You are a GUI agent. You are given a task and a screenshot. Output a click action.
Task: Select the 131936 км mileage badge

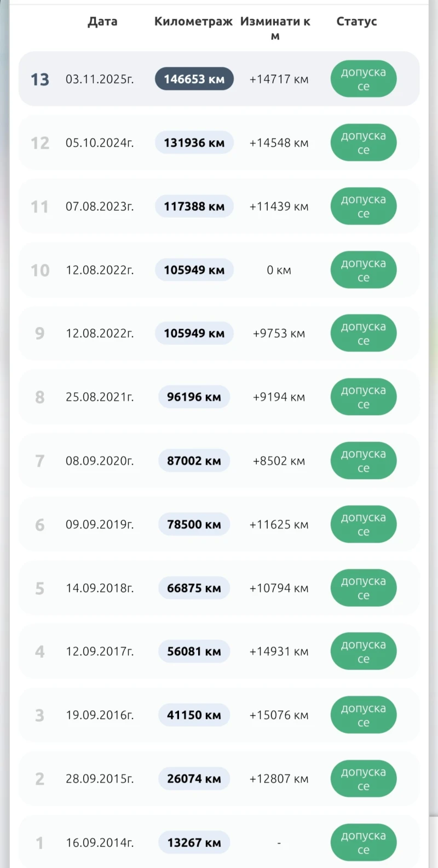(194, 142)
